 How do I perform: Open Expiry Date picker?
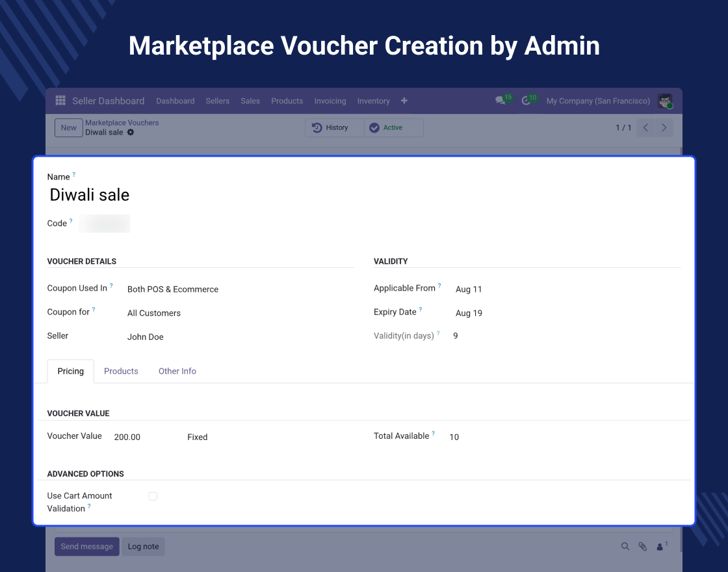pos(469,313)
